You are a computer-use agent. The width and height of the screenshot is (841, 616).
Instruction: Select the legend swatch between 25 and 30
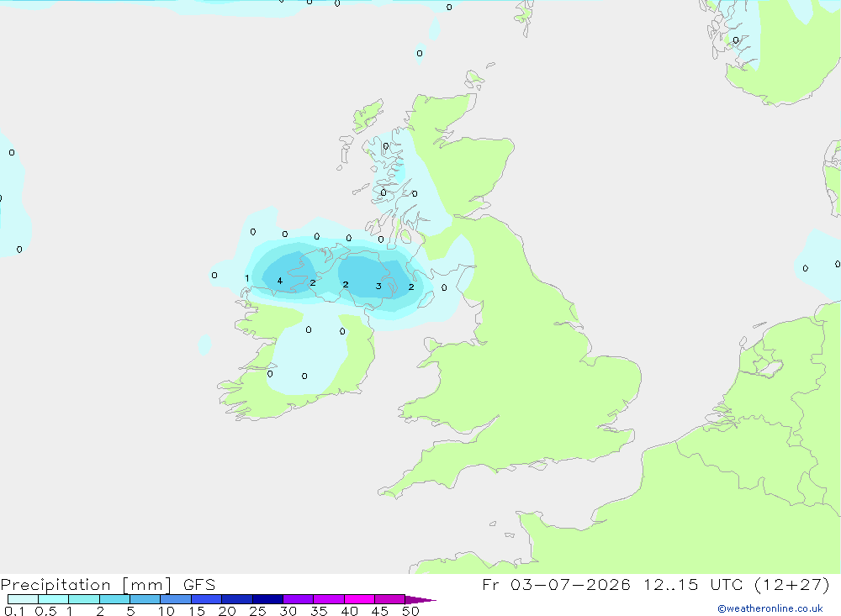pos(267,599)
